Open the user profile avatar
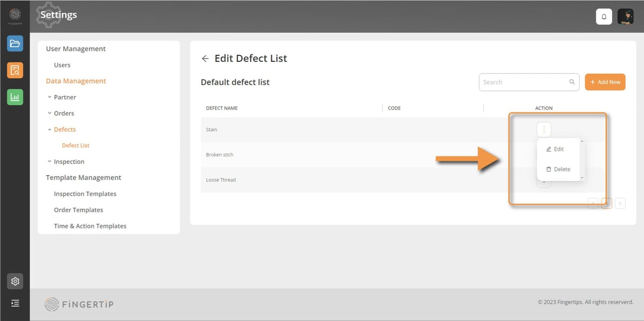Image resolution: width=644 pixels, height=321 pixels. [x=626, y=17]
